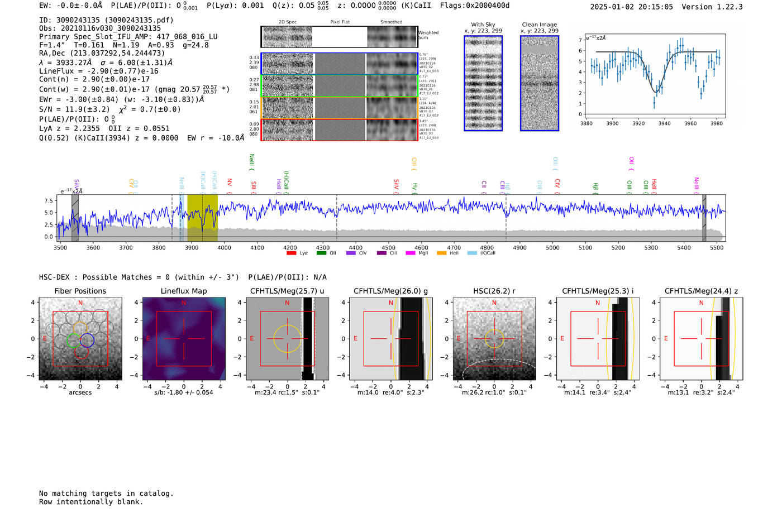Select the CIV purple legend swatch
The height and width of the screenshot is (532, 782).
(x=351, y=253)
